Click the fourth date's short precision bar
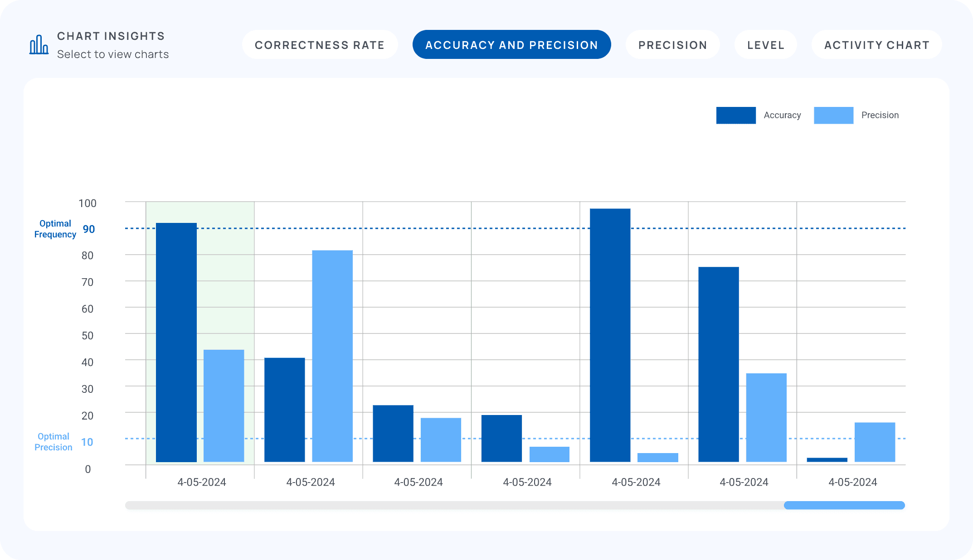This screenshot has width=973, height=560. (550, 454)
